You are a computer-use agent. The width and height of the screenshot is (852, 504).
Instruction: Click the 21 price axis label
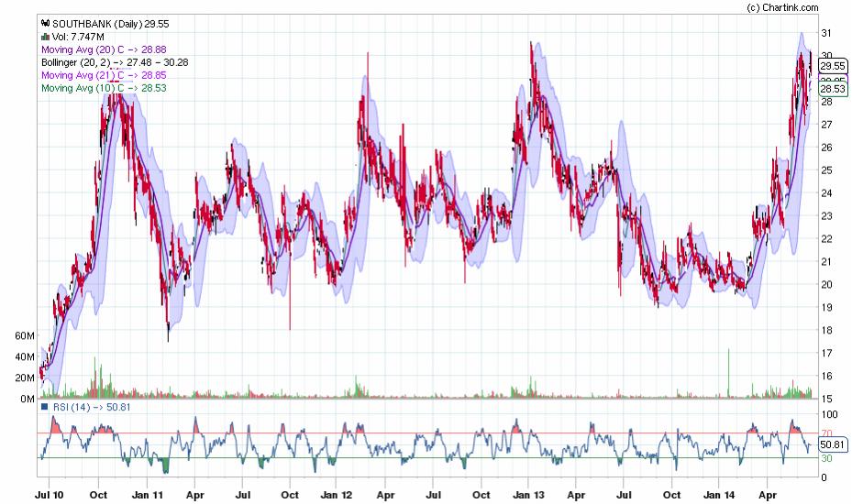(826, 261)
